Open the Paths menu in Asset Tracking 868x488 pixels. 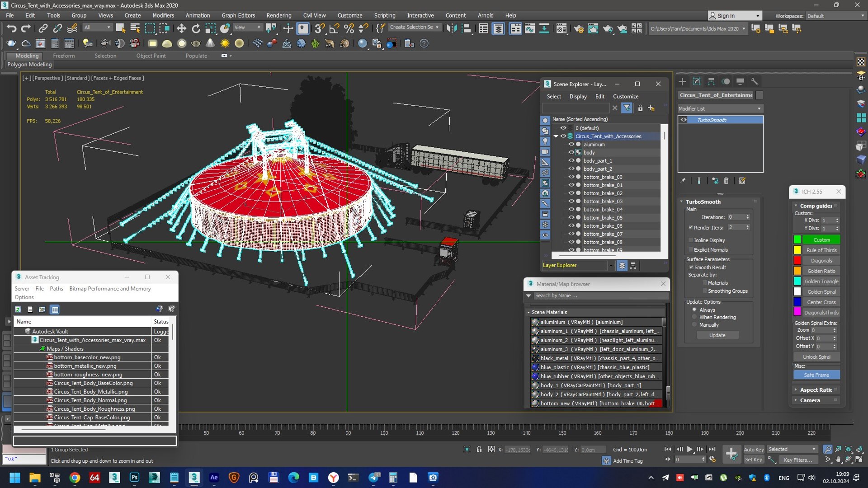56,288
